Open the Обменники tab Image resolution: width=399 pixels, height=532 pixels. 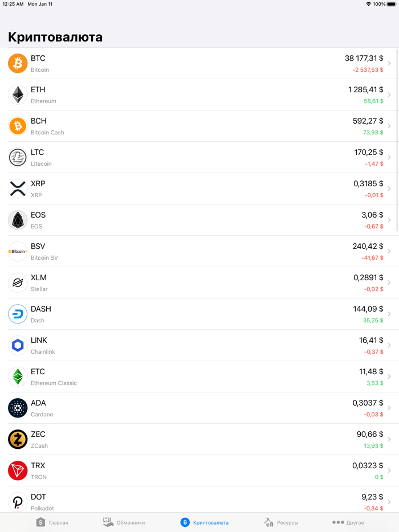(124, 522)
